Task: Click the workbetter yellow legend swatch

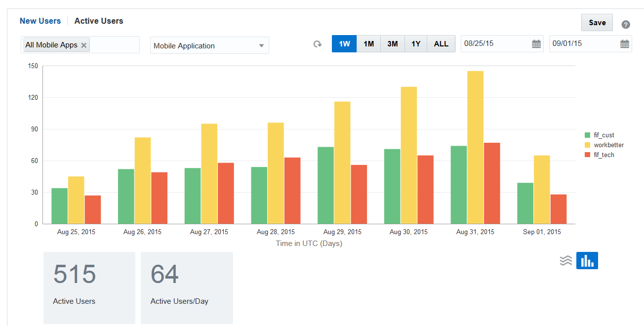Action: [x=587, y=145]
